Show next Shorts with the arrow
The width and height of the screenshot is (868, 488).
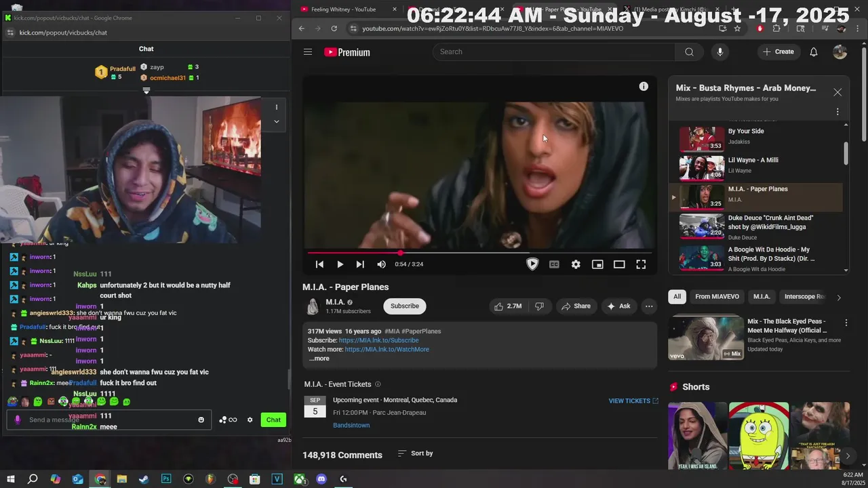(848, 456)
